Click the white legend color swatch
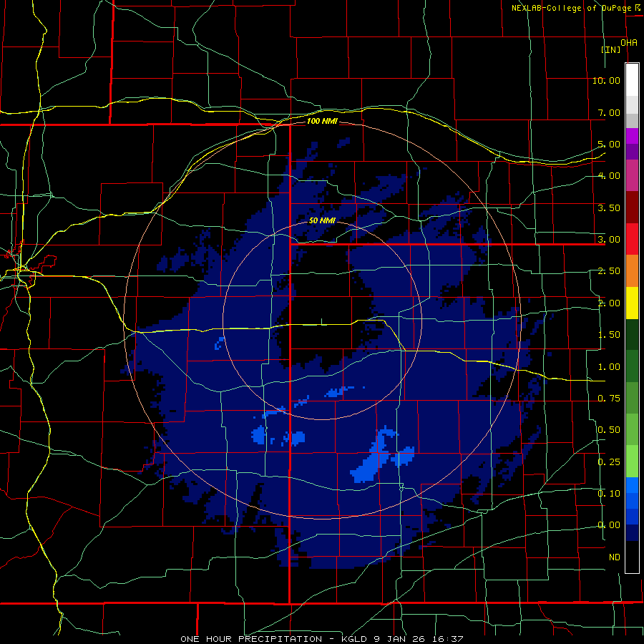Viewport: 644px width, 644px height. click(632, 80)
